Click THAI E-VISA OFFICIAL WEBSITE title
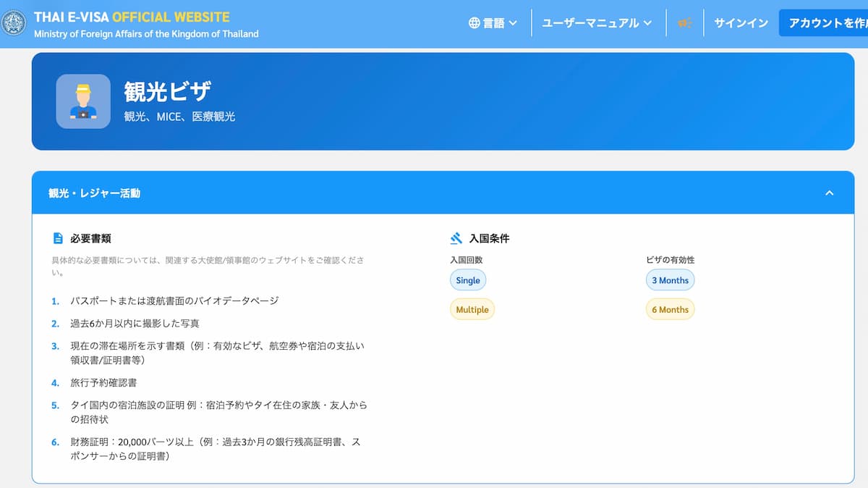 click(132, 17)
